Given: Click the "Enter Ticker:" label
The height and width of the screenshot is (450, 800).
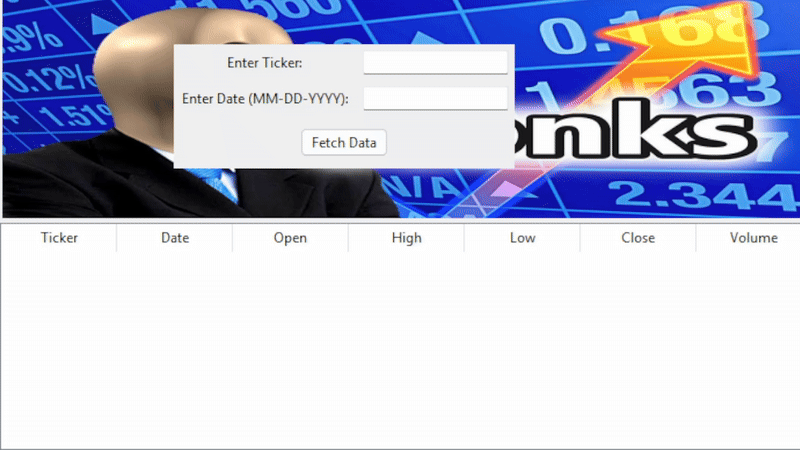Looking at the screenshot, I should pyautogui.click(x=264, y=63).
